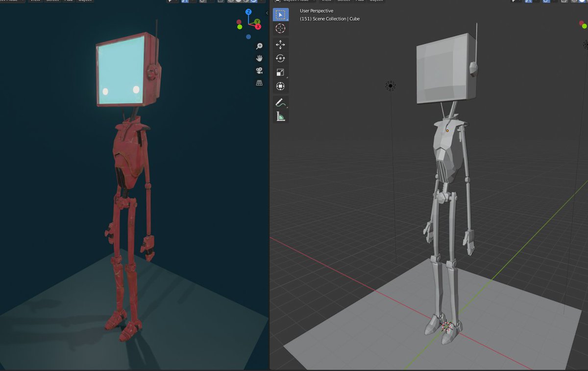Activate the 3D Cursor tool
The width and height of the screenshot is (588, 371).
point(280,28)
